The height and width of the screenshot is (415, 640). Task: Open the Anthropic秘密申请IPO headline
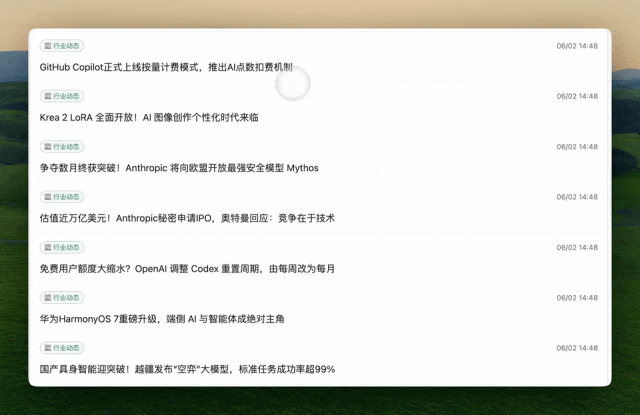[187, 218]
